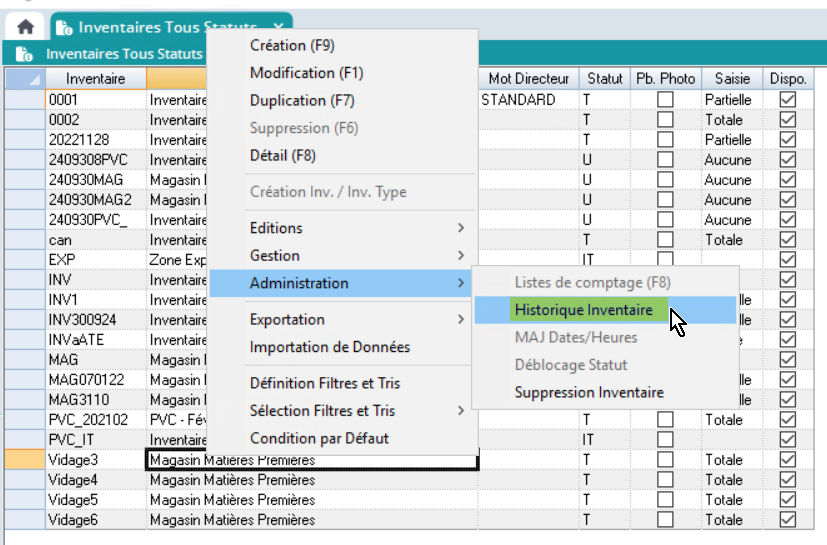Choose Suppression Inventaire from submenu
This screenshot has height=545, width=827.
click(x=589, y=393)
